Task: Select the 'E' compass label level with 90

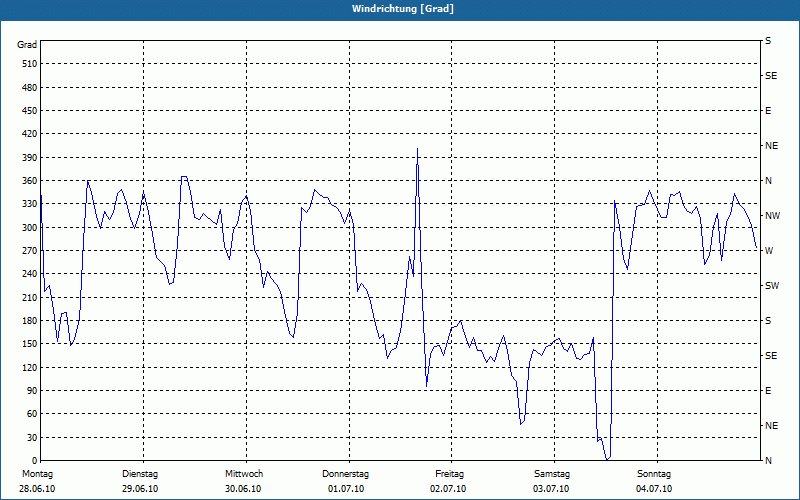Action: (768, 391)
